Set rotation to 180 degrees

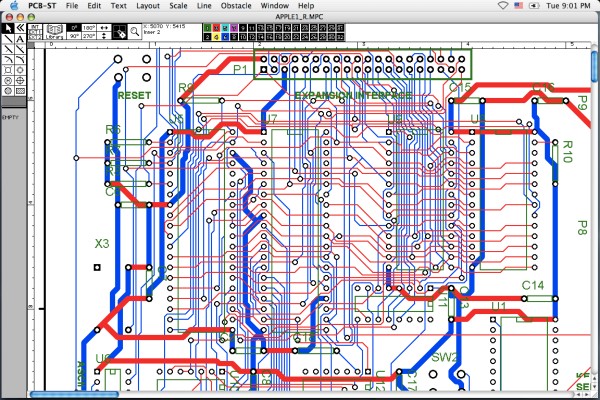tap(88, 28)
